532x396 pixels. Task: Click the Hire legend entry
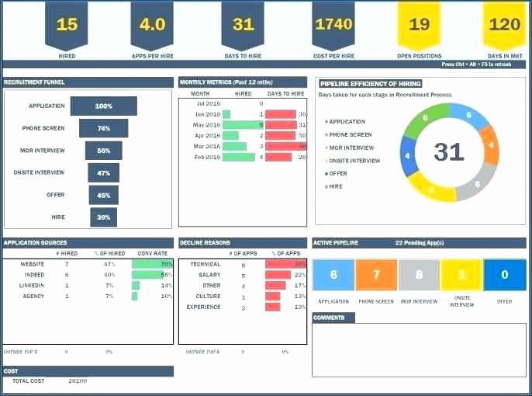click(x=333, y=186)
